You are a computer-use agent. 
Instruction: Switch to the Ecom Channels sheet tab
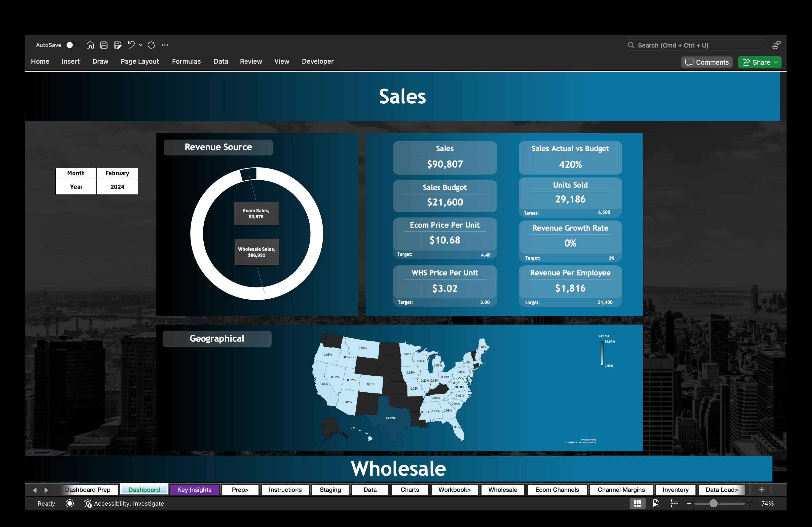click(557, 490)
